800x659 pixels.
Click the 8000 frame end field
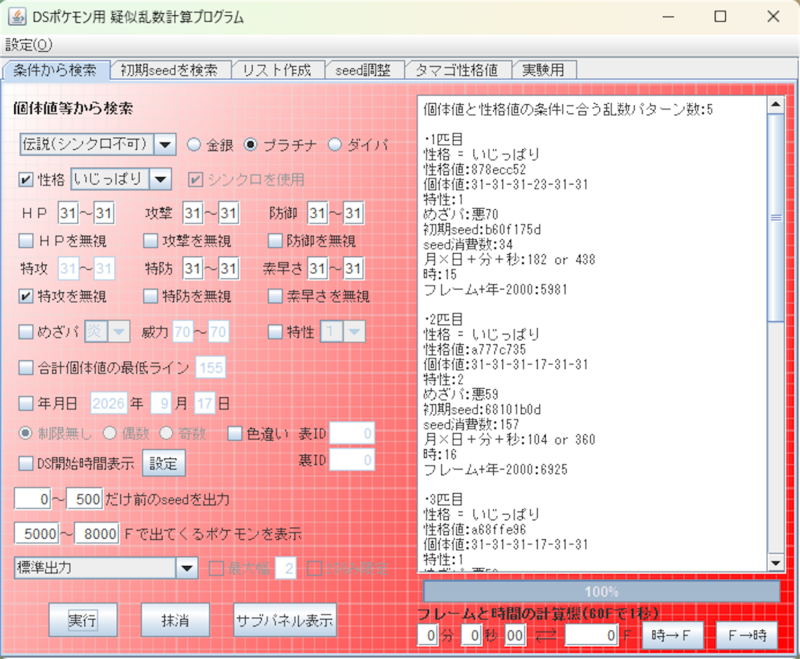97,534
